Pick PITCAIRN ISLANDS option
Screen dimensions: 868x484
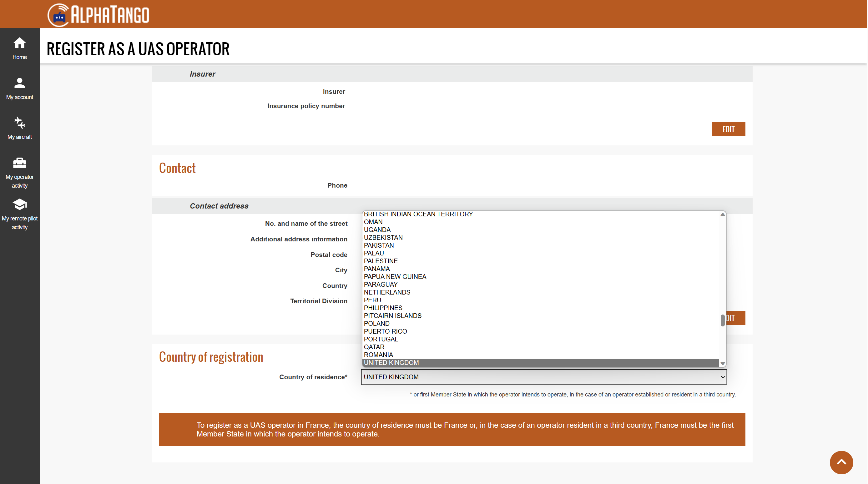541,316
